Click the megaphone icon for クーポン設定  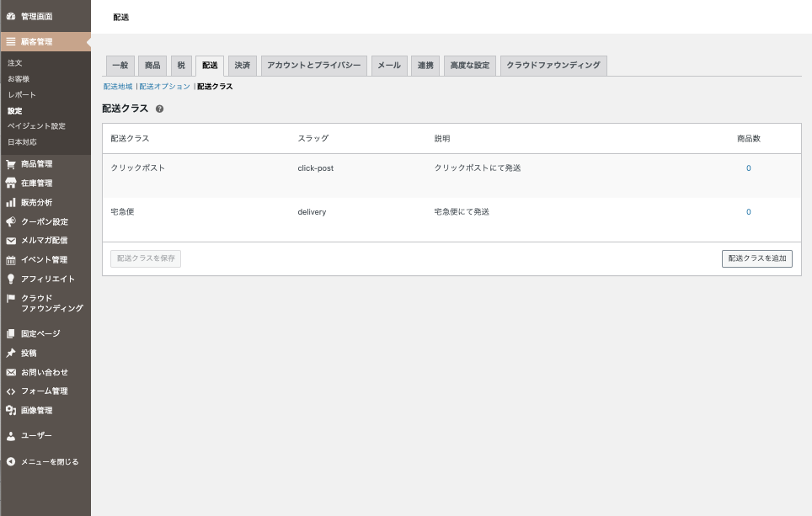tap(11, 222)
